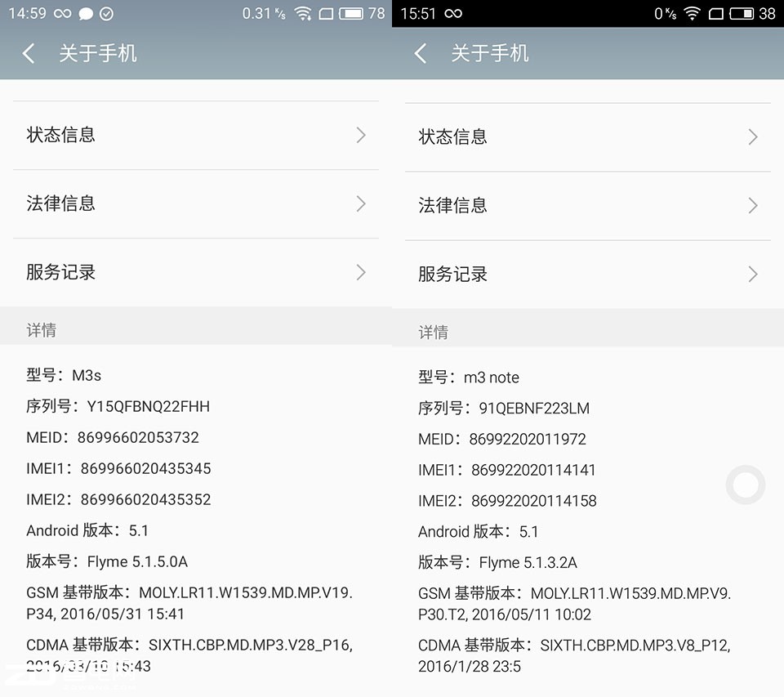The image size is (784, 697).
Task: Open 服务记录 label on the m3 note screen
Action: click(452, 274)
